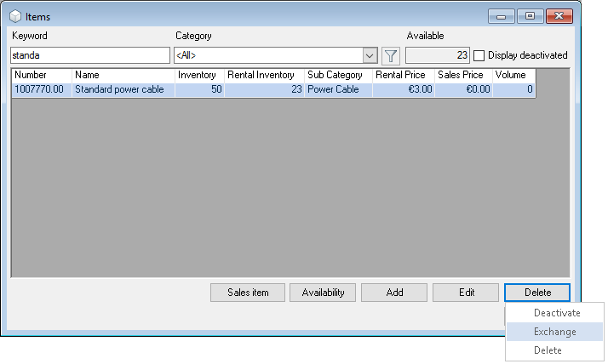Open the Availability button
The width and height of the screenshot is (608, 364).
(323, 293)
